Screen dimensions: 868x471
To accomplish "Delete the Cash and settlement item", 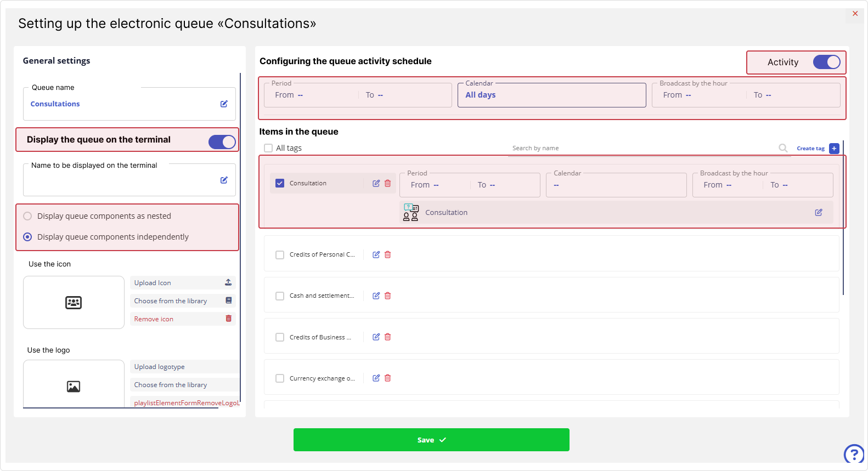I will click(388, 296).
